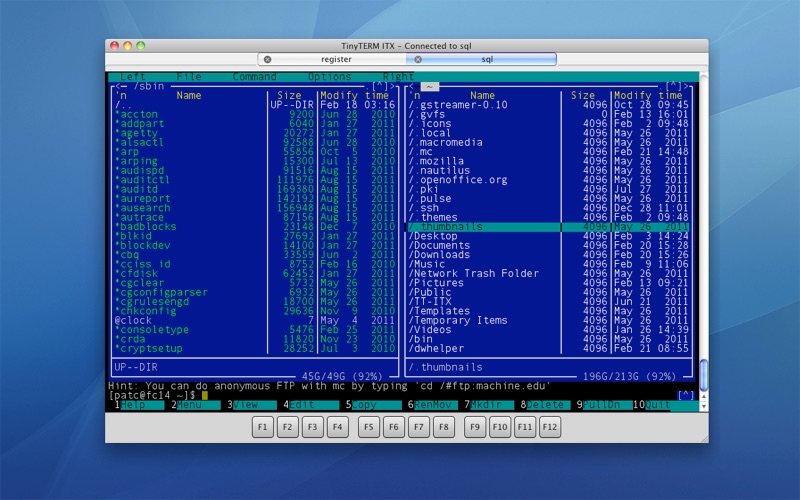Viewport: 800px width, 500px height.
Task: Select the /.. parent directory entry
Action: point(255,105)
